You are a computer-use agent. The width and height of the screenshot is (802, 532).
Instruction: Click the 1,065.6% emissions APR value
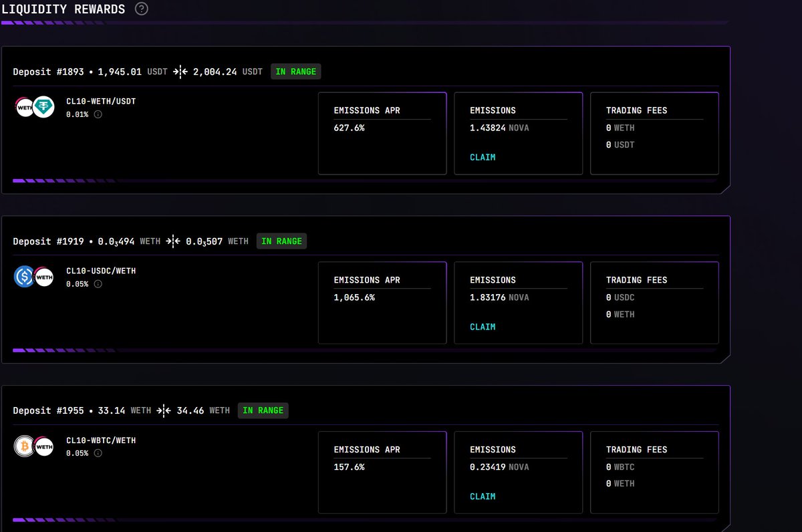(x=354, y=297)
